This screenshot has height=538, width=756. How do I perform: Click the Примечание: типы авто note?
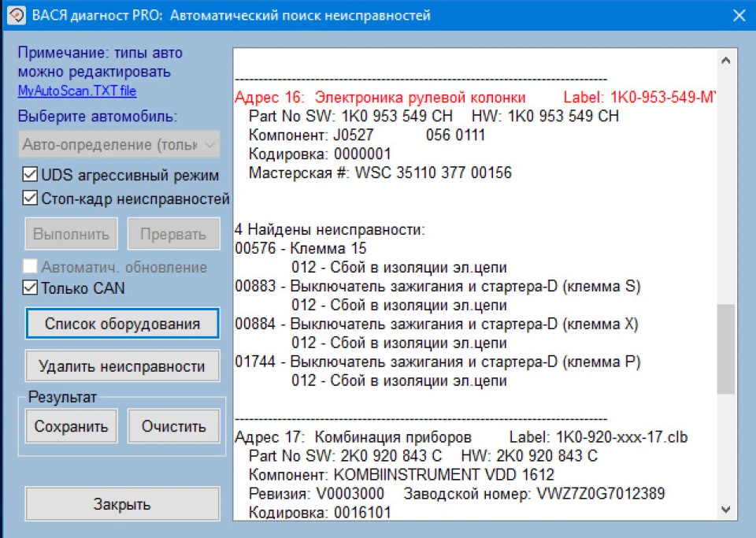(100, 61)
